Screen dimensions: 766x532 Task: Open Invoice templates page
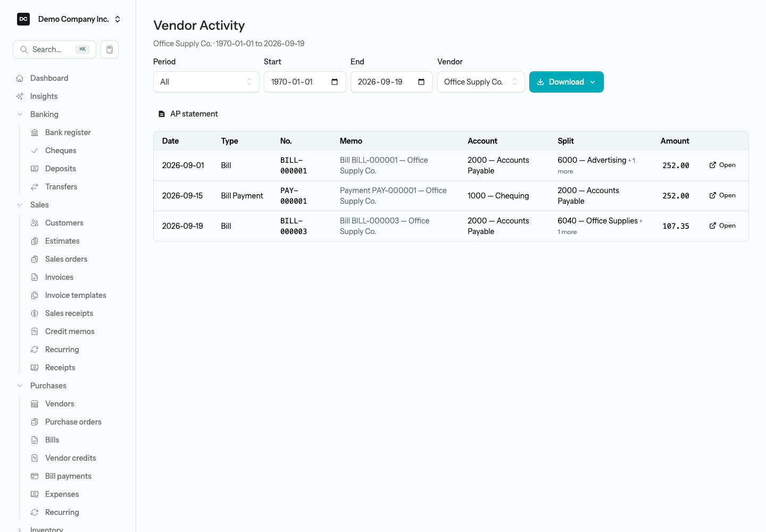pyautogui.click(x=76, y=295)
